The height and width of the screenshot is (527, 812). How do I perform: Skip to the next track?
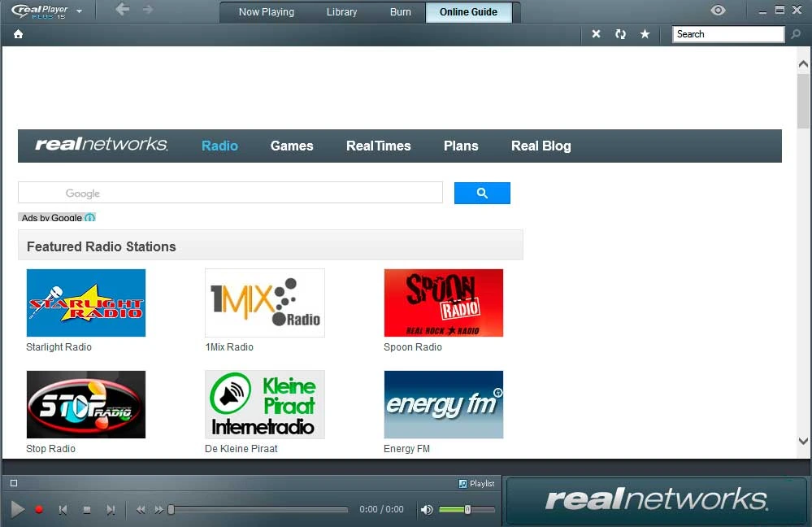click(111, 510)
